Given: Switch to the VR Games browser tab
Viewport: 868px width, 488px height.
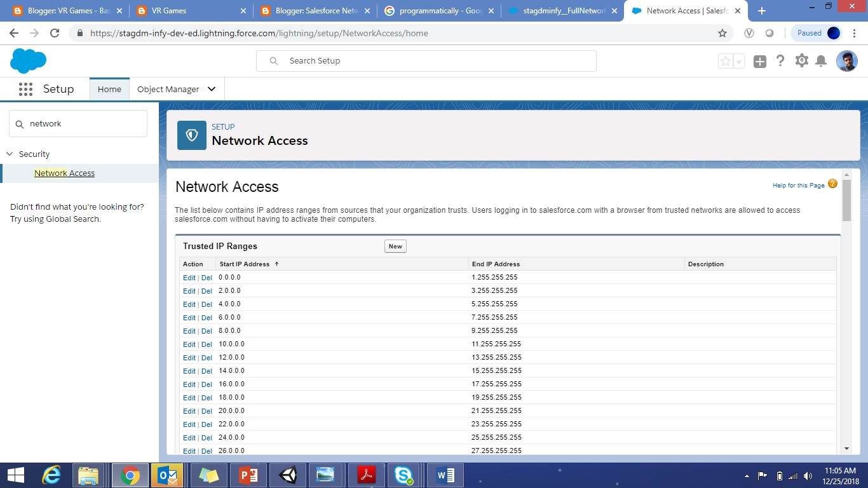Looking at the screenshot, I should (x=184, y=10).
